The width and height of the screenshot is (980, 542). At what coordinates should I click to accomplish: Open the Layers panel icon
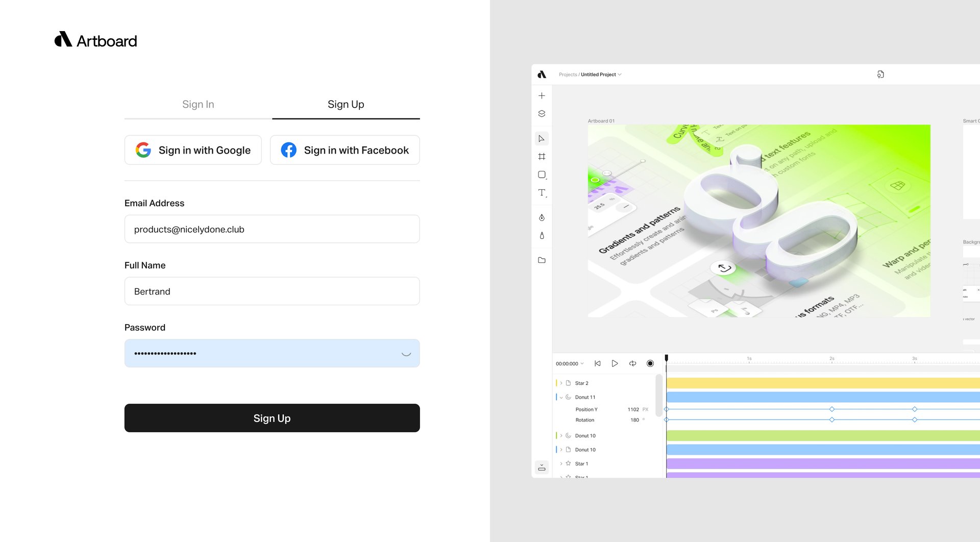pyautogui.click(x=542, y=113)
